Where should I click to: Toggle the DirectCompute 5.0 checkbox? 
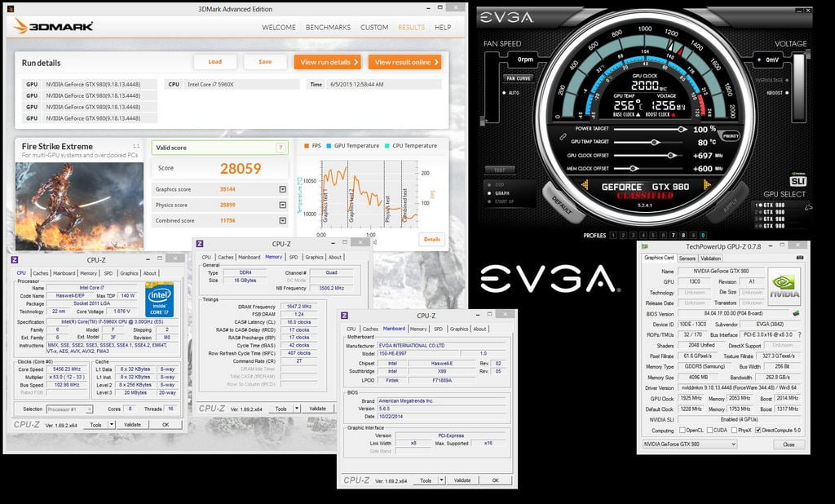click(x=758, y=430)
